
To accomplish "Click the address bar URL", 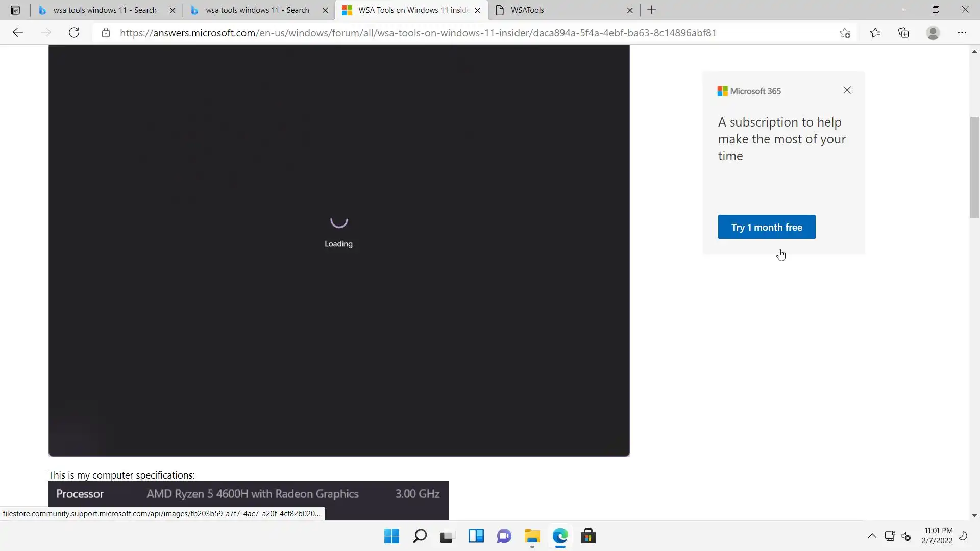I will click(x=418, y=33).
